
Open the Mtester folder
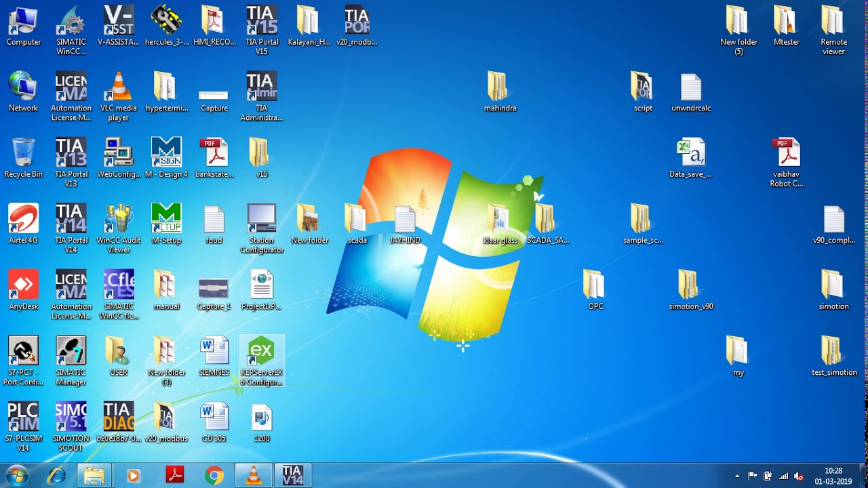[786, 26]
